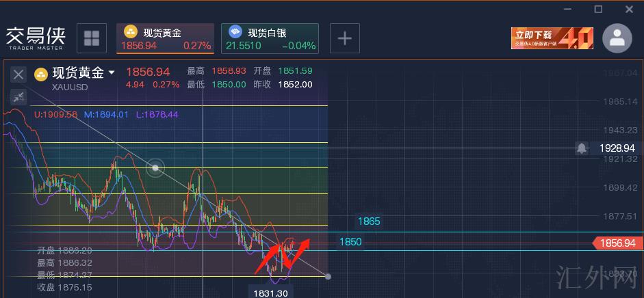644x298 pixels.
Task: Click the 交易侠 Trader Master logo
Action: pos(36,38)
